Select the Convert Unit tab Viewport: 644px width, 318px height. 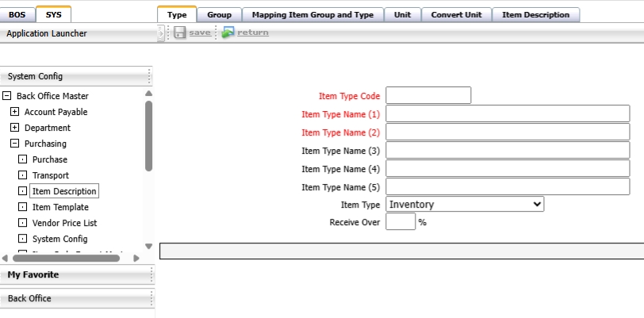pos(456,15)
